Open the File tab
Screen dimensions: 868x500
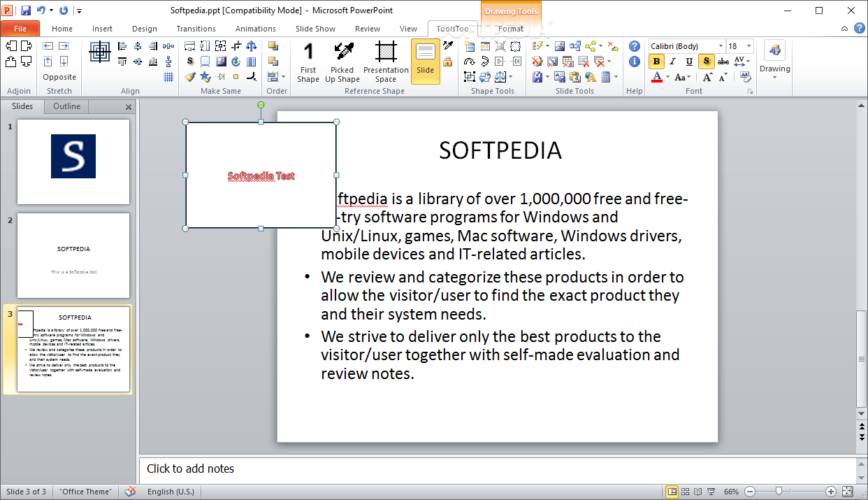[x=20, y=29]
